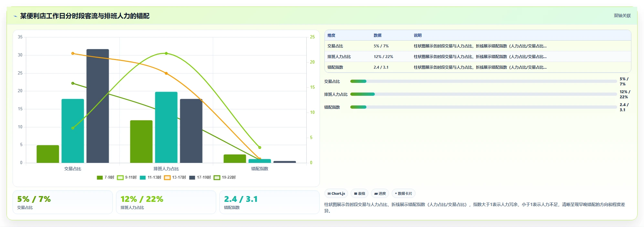Click the icon before the chart title

[15, 16]
